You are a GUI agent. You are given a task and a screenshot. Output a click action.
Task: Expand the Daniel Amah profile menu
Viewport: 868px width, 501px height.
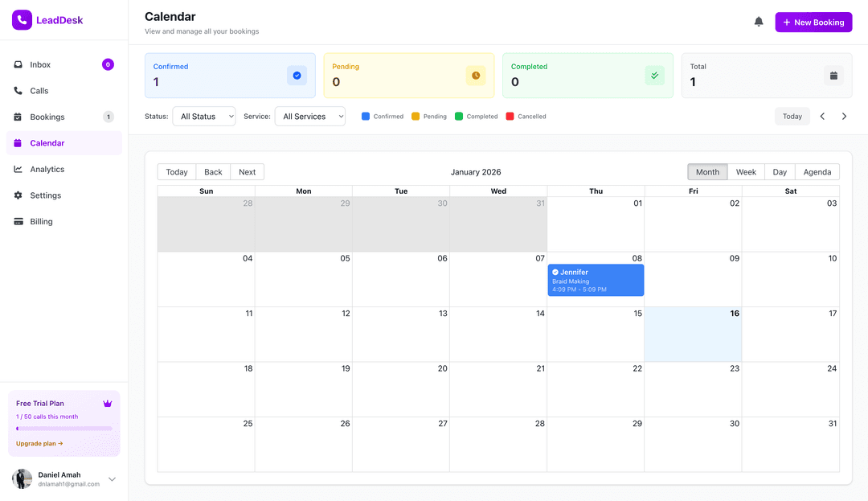click(112, 478)
